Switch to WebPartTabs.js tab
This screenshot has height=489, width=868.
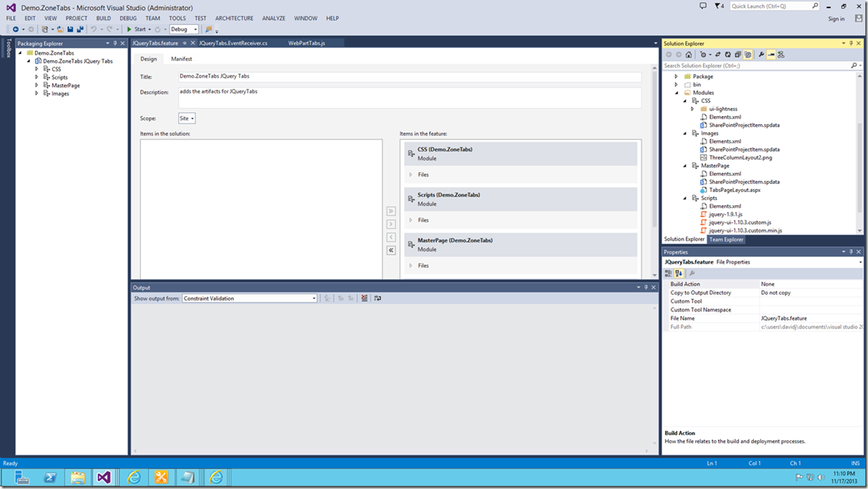306,43
